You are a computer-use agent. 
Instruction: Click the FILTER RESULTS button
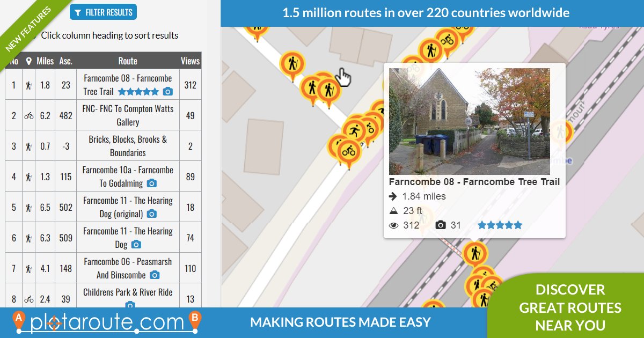pos(103,12)
